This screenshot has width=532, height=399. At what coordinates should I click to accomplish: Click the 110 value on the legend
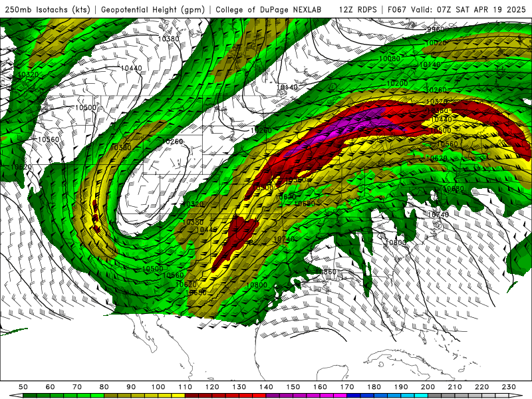tap(186, 387)
